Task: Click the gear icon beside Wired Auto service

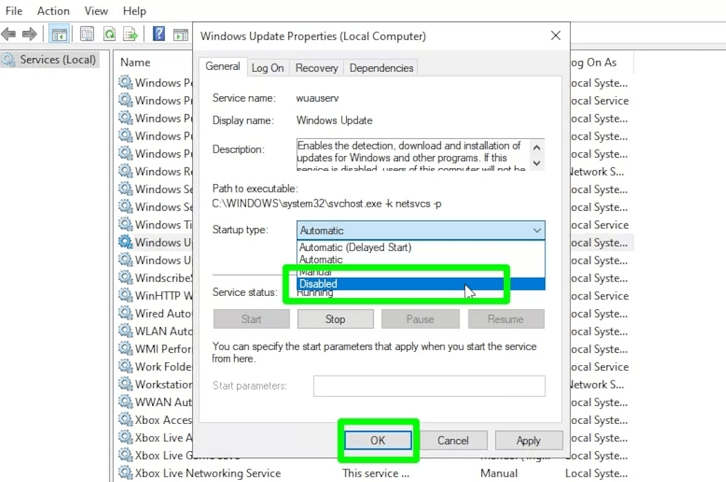Action: pyautogui.click(x=125, y=313)
